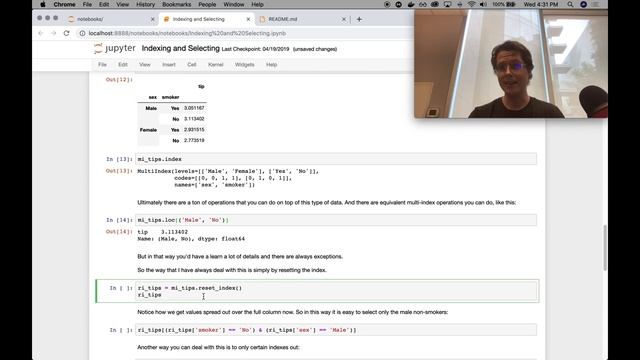Open Wi-Fi status menu
This screenshot has width=640, height=360.
[x=471, y=4]
